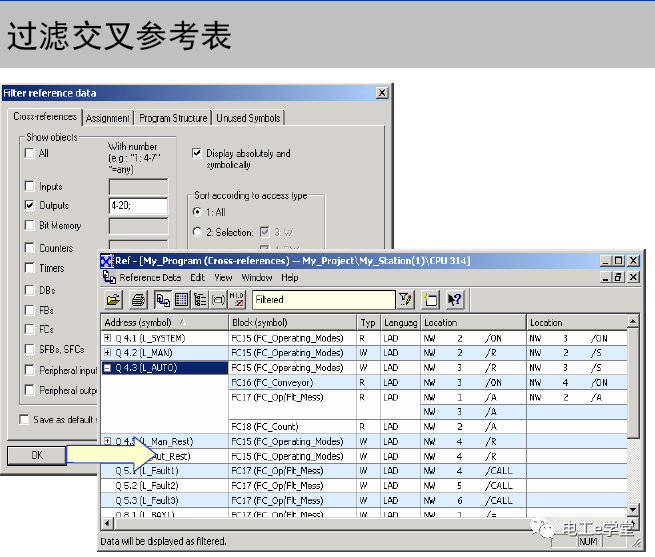Open the Window menu

coord(256,278)
